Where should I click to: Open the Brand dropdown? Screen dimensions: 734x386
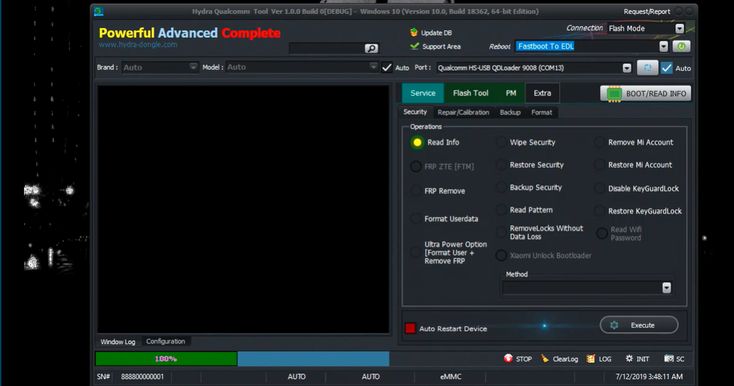pyautogui.click(x=193, y=67)
